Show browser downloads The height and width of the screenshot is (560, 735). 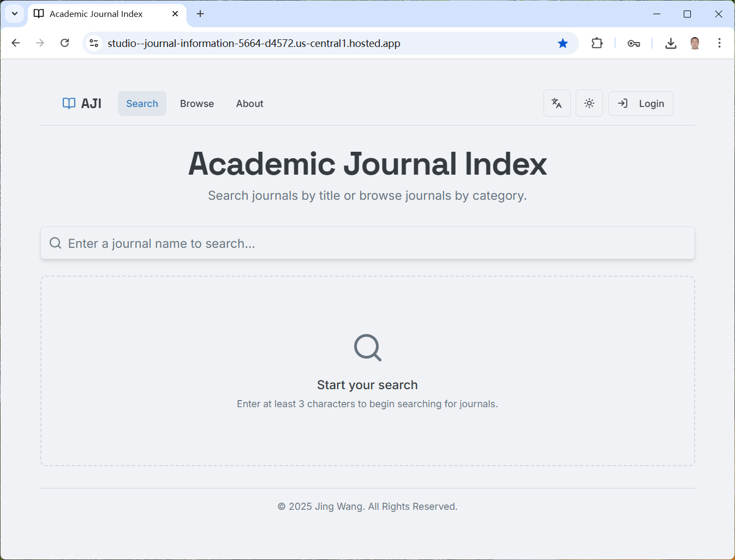pos(671,43)
